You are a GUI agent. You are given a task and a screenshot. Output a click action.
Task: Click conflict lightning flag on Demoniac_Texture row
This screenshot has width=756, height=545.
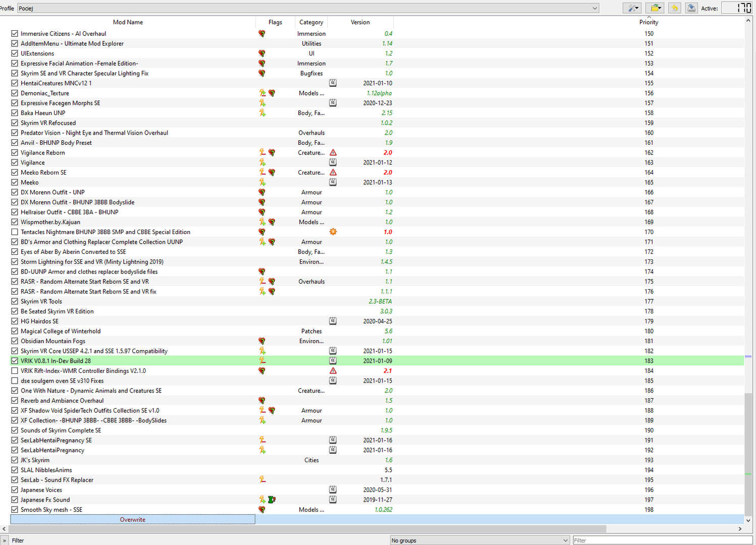[x=262, y=93]
